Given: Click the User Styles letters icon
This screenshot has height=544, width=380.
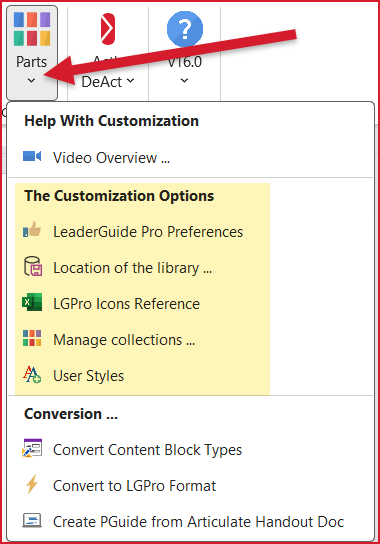Looking at the screenshot, I should [32, 374].
